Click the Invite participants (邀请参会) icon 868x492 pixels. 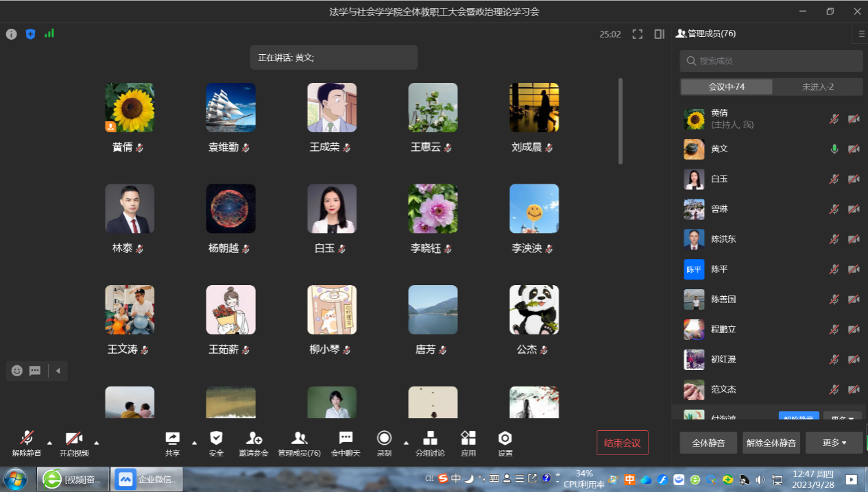254,439
